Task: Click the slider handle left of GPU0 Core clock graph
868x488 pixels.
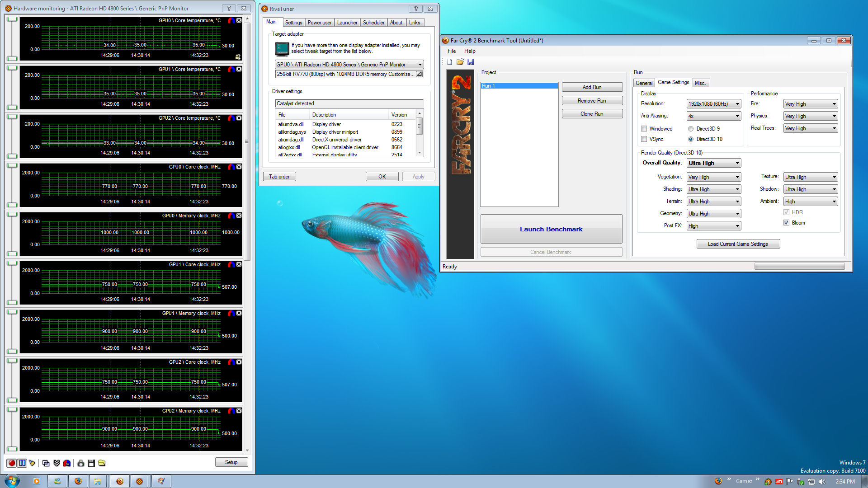Action: pyautogui.click(x=12, y=165)
